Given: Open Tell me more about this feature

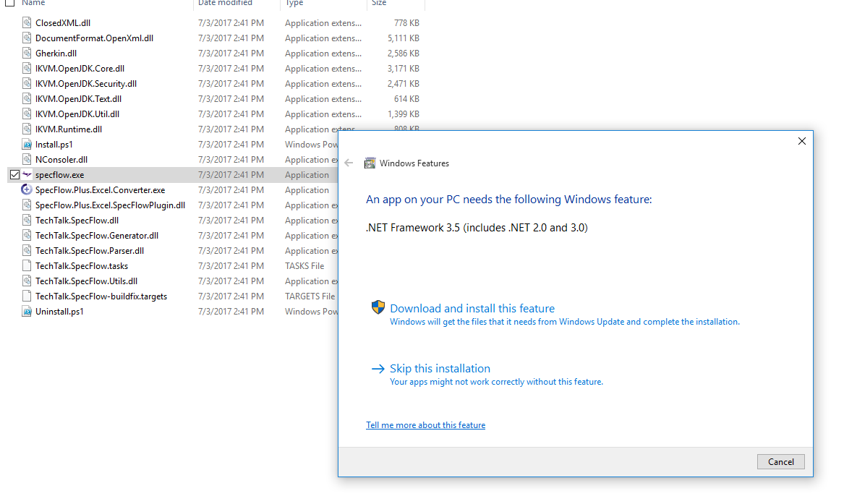Looking at the screenshot, I should click(425, 424).
